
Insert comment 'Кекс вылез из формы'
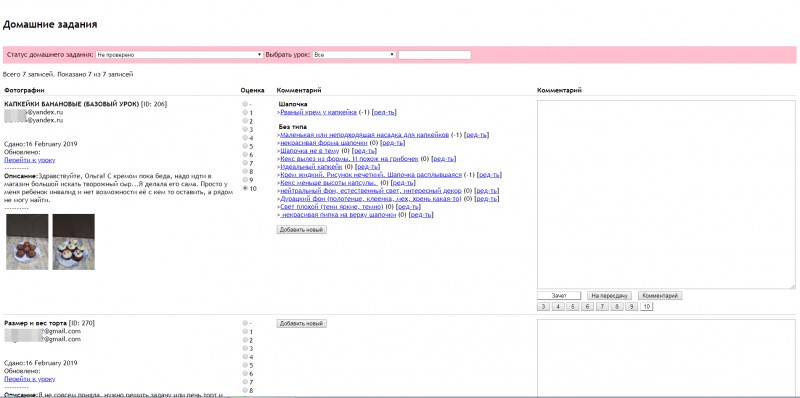point(349,159)
